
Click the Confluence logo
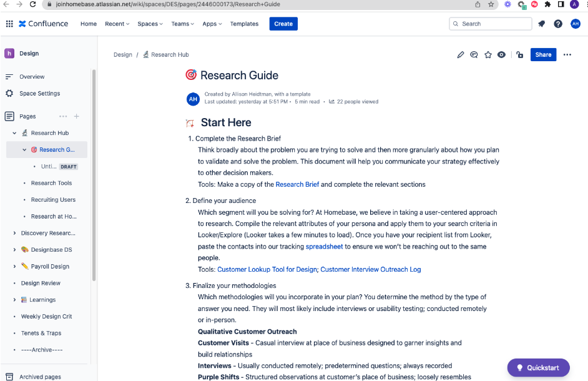[44, 24]
